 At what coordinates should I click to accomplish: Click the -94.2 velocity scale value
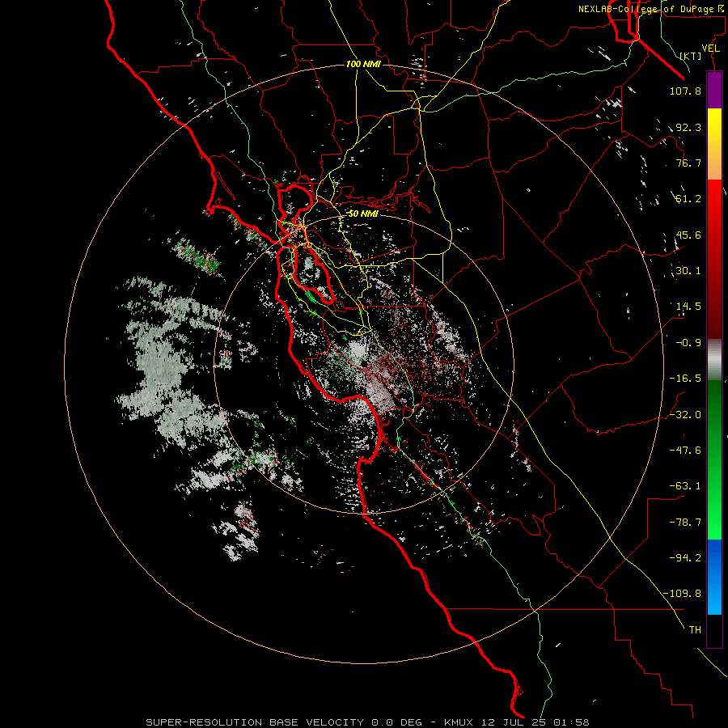685,558
